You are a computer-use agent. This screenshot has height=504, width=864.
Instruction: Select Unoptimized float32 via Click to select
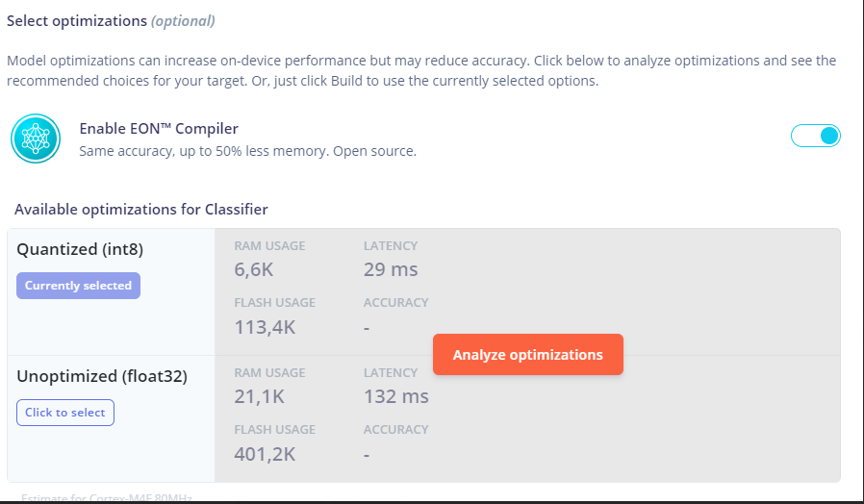pos(65,413)
